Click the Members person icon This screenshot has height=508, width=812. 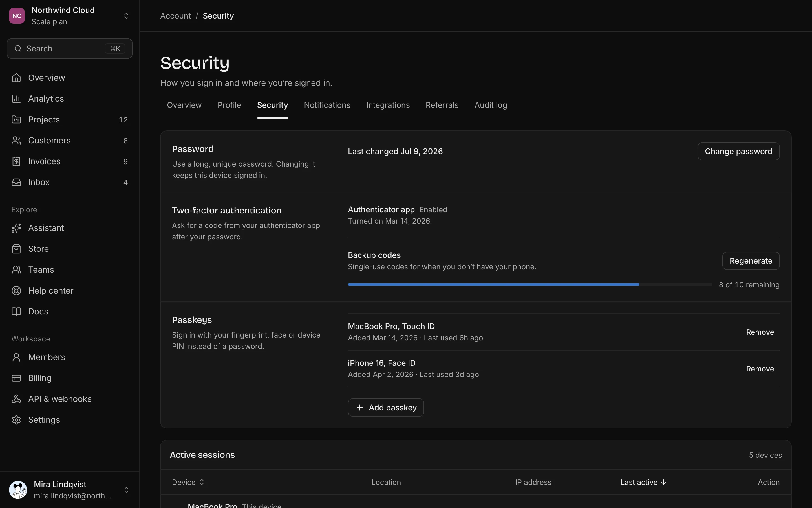16,357
